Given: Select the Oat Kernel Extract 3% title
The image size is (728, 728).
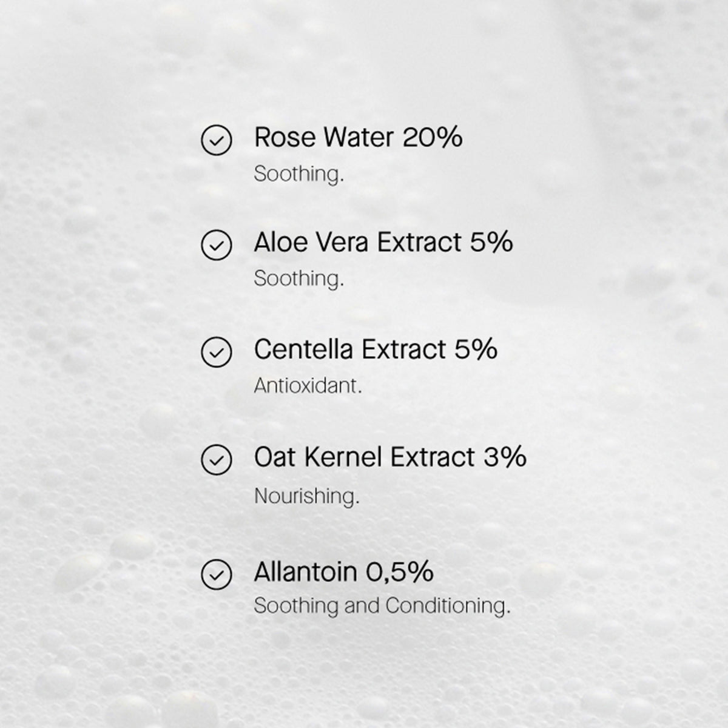Looking at the screenshot, I should click(390, 457).
